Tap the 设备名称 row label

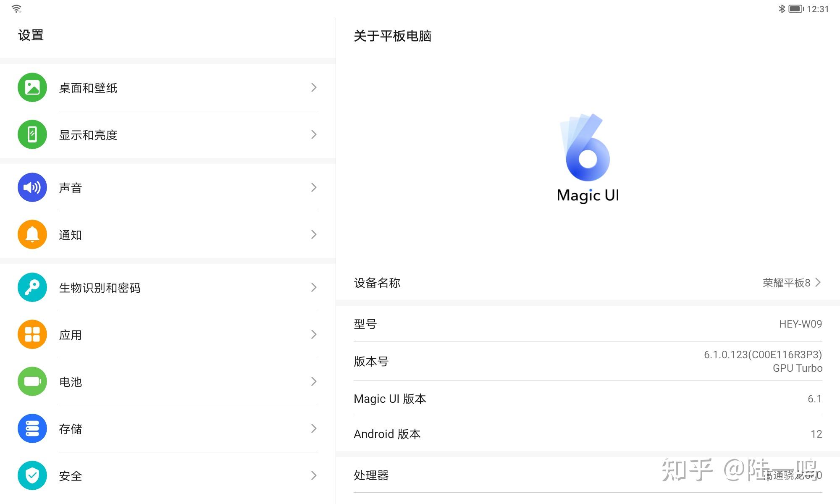[377, 283]
